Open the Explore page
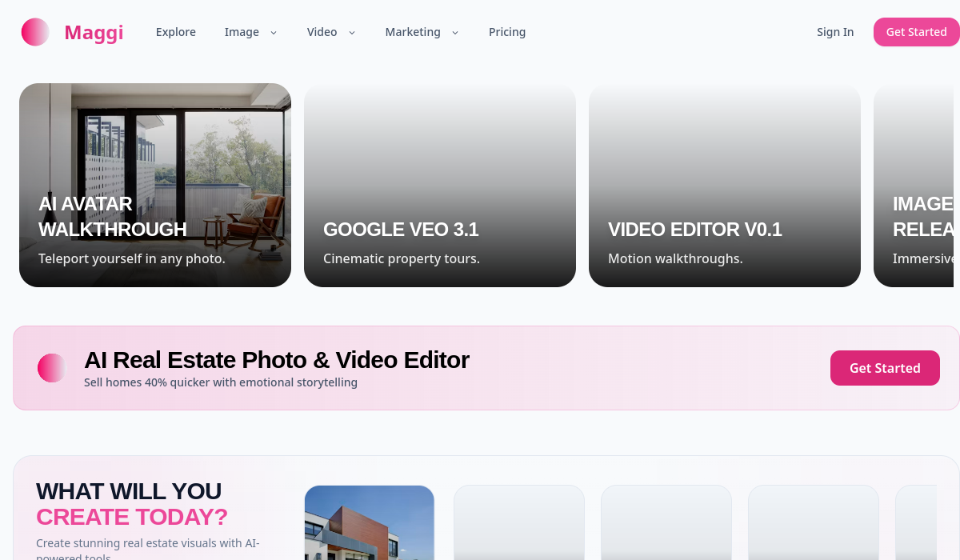The width and height of the screenshot is (960, 560). coord(176,32)
